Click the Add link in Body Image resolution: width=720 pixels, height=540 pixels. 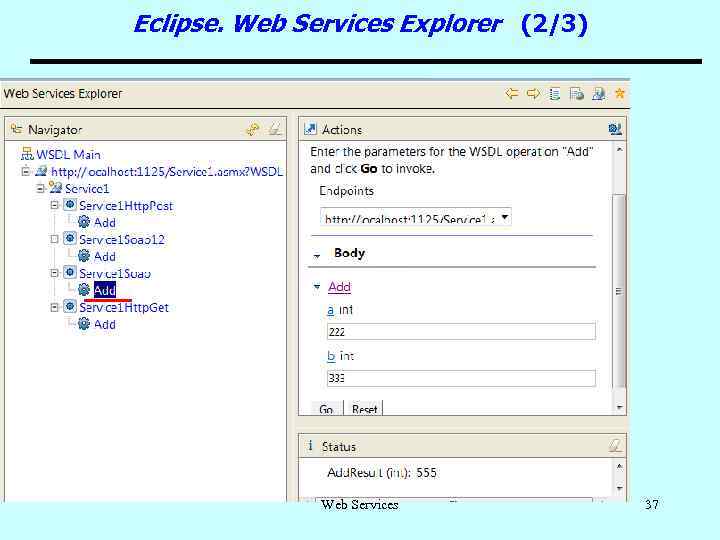[340, 287]
